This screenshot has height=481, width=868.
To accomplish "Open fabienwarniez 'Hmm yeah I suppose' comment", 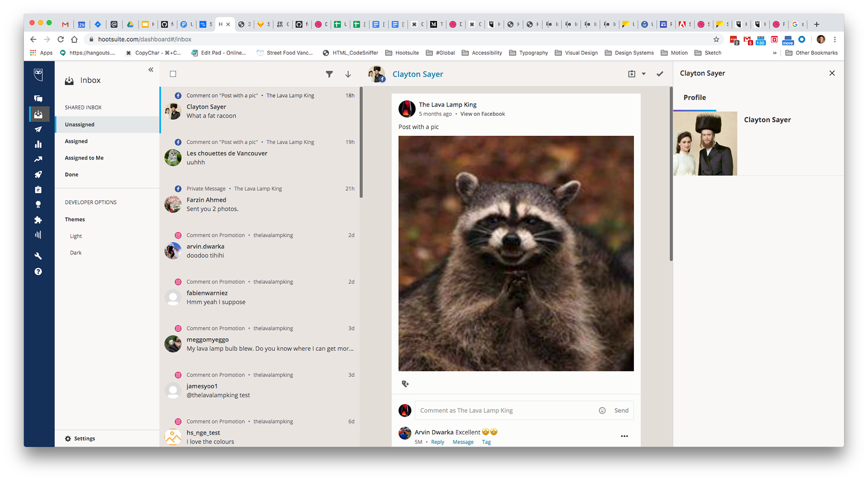I will [x=260, y=296].
